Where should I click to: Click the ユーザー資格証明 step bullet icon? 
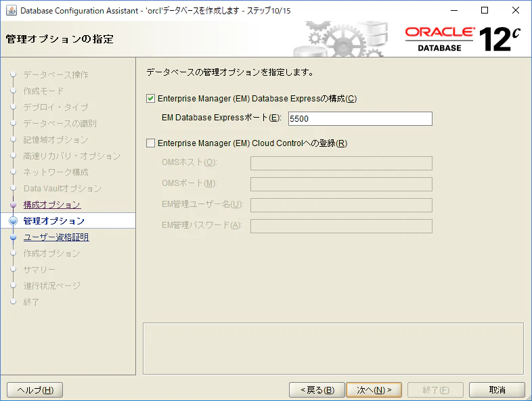[14, 237]
